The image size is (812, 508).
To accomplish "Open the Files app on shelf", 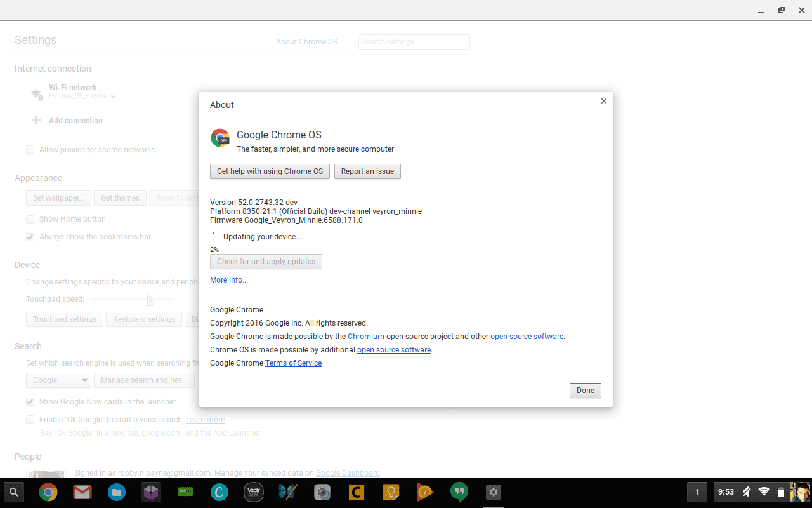I will [x=116, y=492].
